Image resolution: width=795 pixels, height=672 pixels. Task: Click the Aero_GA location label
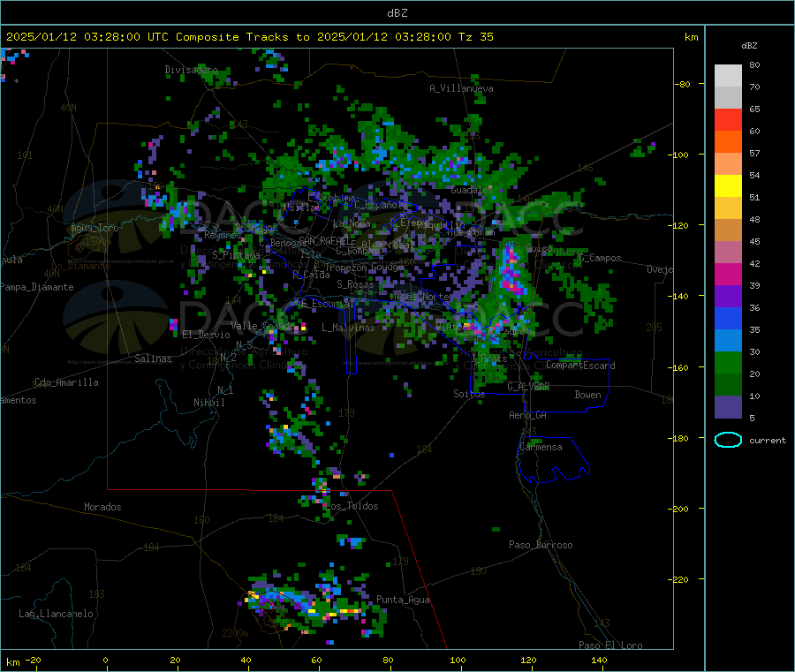coord(528,415)
